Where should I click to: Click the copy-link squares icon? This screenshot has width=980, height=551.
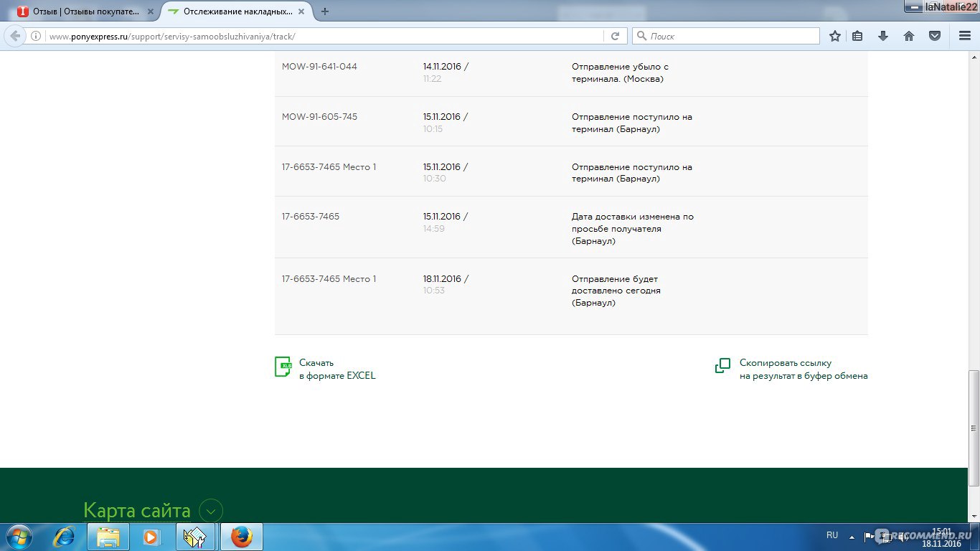(x=722, y=366)
